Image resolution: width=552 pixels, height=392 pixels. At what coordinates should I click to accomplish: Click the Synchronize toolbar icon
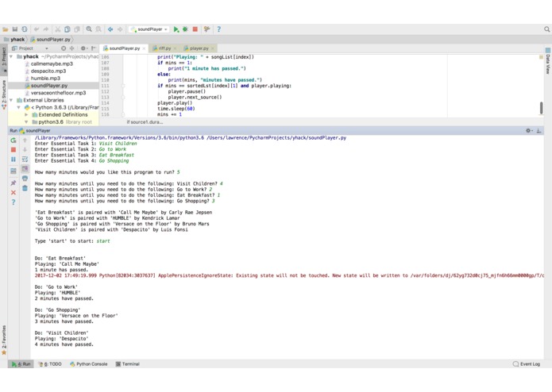coord(25,29)
